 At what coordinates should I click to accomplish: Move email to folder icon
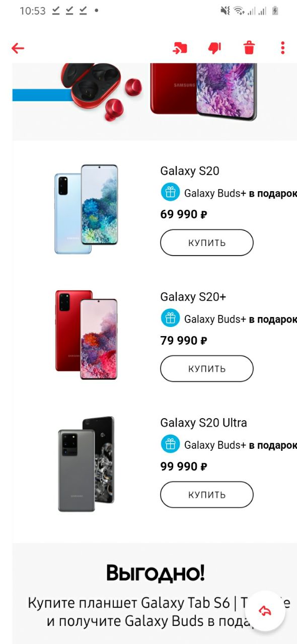coord(180,48)
